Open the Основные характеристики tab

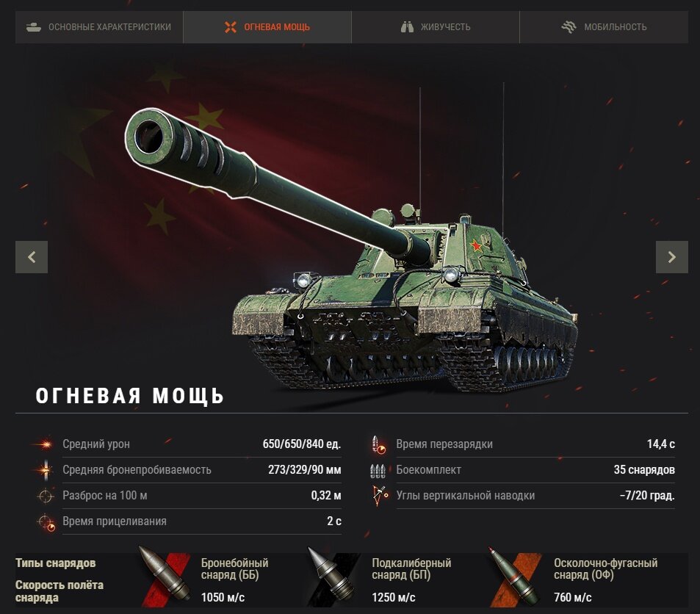pos(99,27)
